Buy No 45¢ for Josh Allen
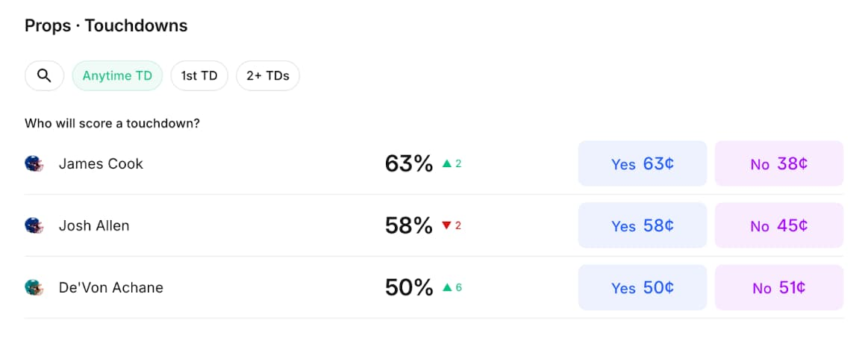The height and width of the screenshot is (341, 868). click(779, 225)
